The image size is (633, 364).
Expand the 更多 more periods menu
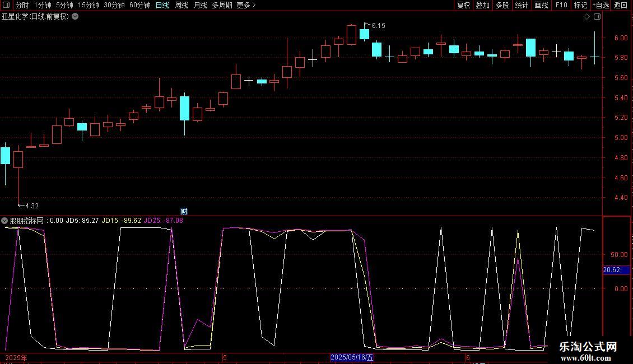tap(246, 5)
